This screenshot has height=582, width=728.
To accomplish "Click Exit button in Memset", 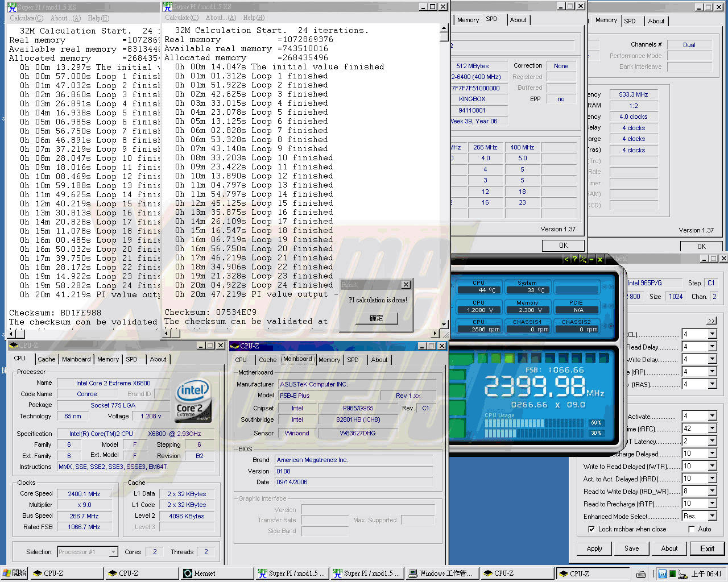I will tap(707, 548).
